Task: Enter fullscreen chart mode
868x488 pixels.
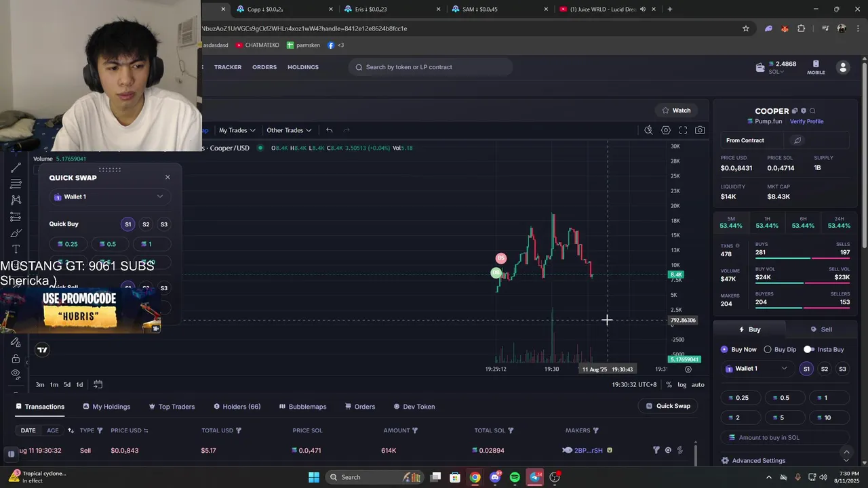Action: tap(683, 130)
